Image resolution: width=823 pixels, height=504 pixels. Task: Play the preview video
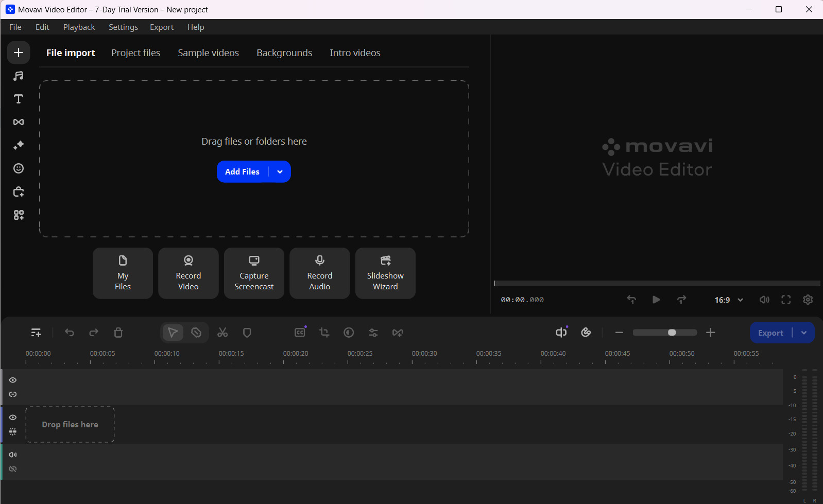(656, 300)
